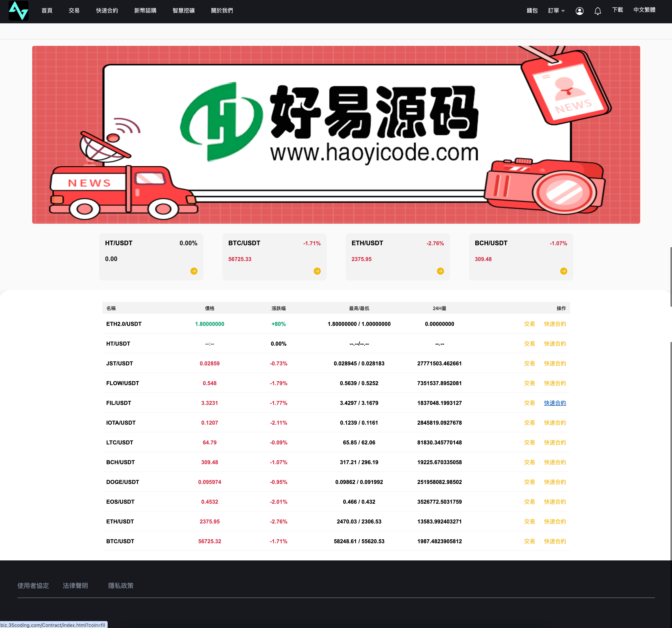Open the user account profile icon

[579, 11]
